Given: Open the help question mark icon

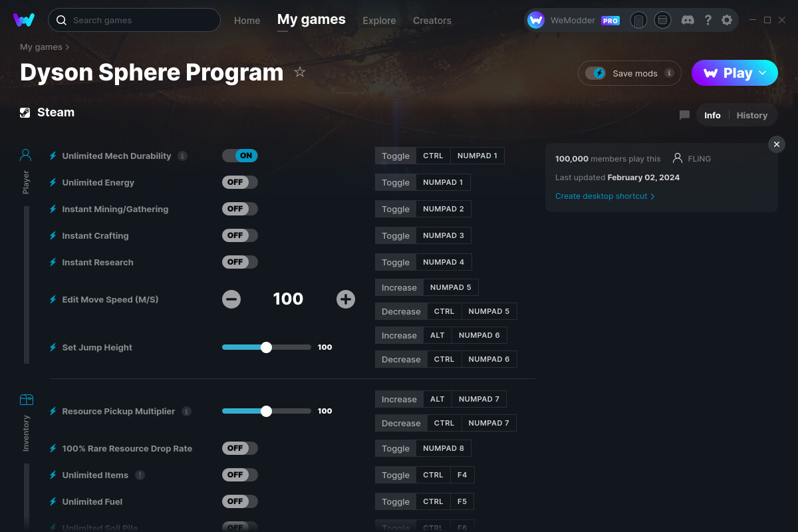Looking at the screenshot, I should click(708, 20).
